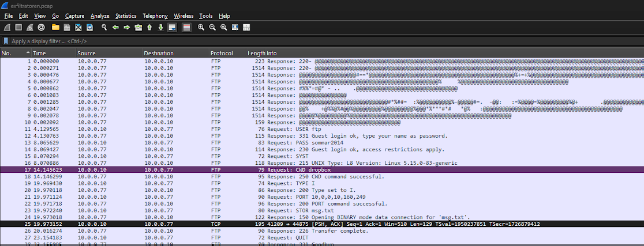Select packet 18 '250 CWD command successful'
Image resolution: width=644 pixels, height=246 pixels.
[x=322, y=177]
